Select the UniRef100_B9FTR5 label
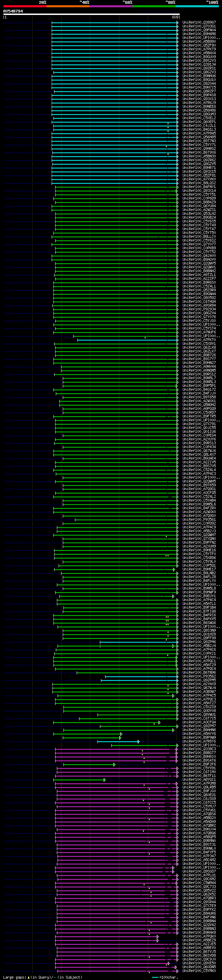 coord(199,416)
